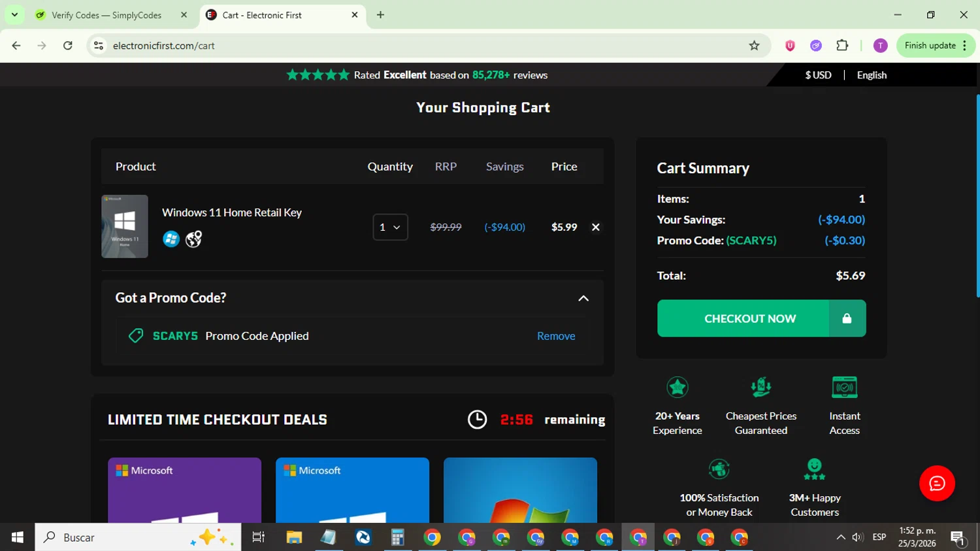Open the red live chat bubble
Screen dimensions: 980x551
(x=937, y=484)
